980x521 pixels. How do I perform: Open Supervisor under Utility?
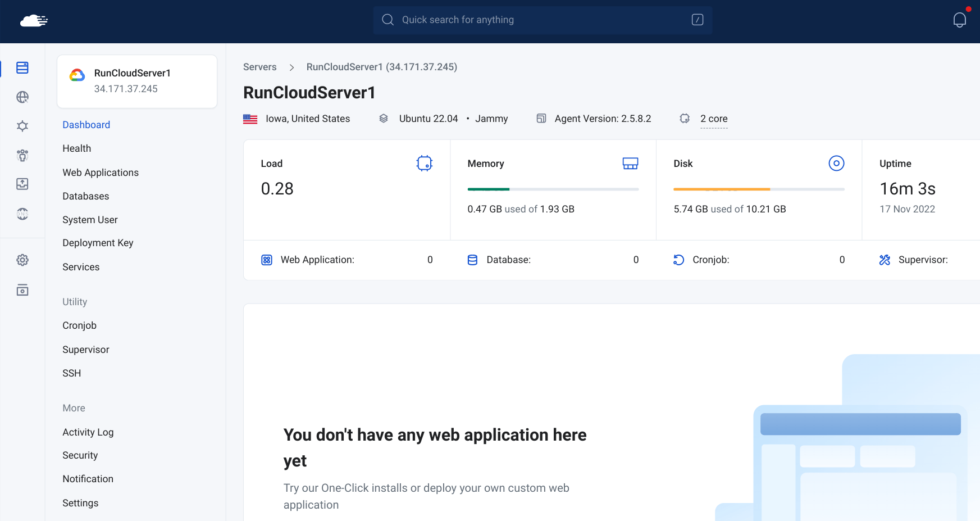click(86, 350)
